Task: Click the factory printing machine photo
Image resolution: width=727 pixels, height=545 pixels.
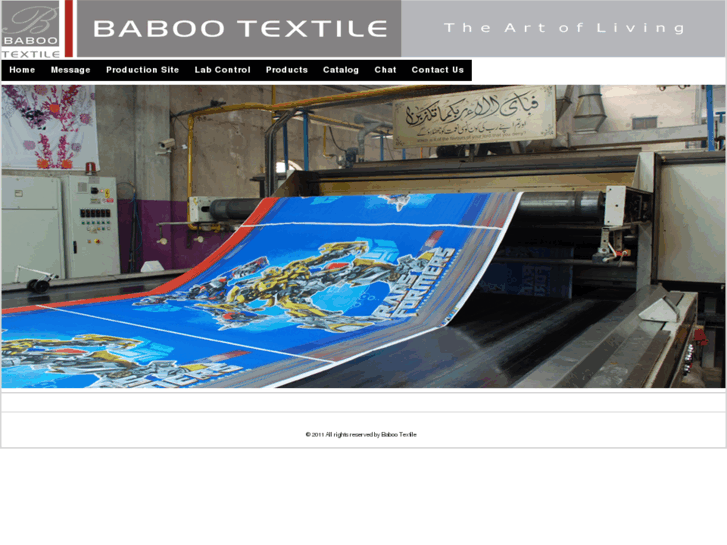Action: pos(364,236)
